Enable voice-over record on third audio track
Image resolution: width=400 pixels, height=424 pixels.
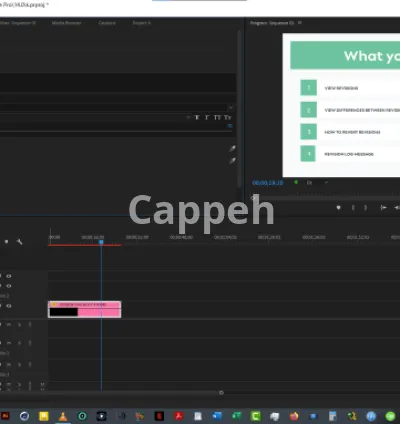coord(30,364)
